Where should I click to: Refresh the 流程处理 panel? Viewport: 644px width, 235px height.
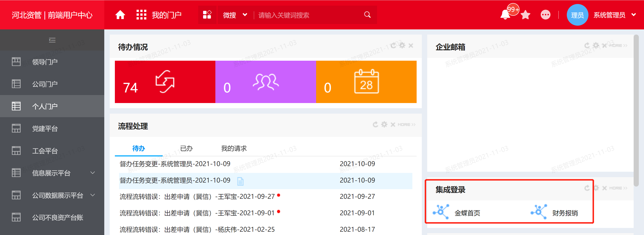375,124
